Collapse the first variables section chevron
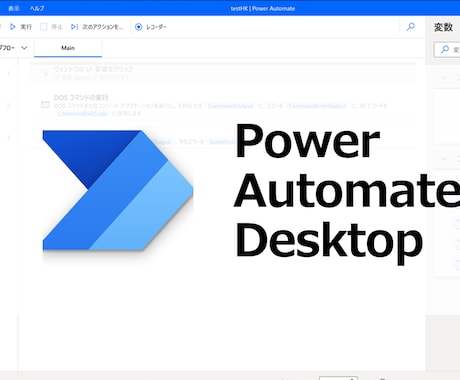460x380 pixels. point(444,77)
